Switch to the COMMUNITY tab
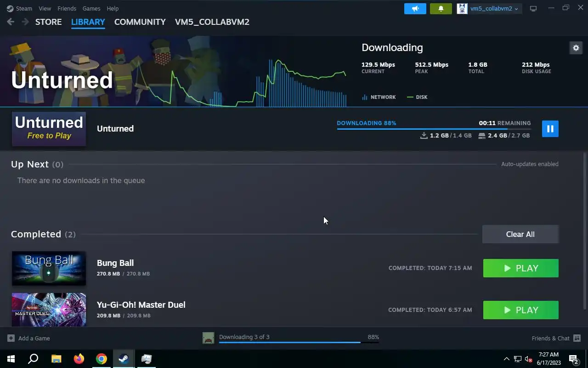This screenshot has height=368, width=588. click(140, 22)
